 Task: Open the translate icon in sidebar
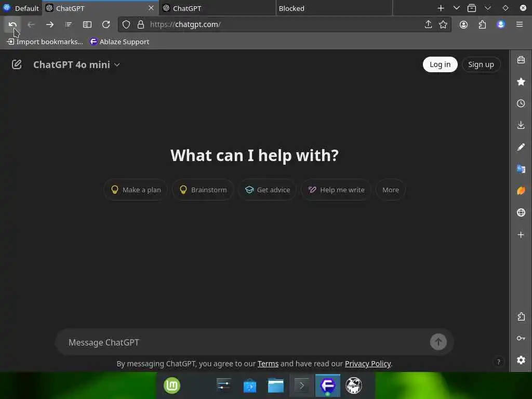(x=521, y=169)
